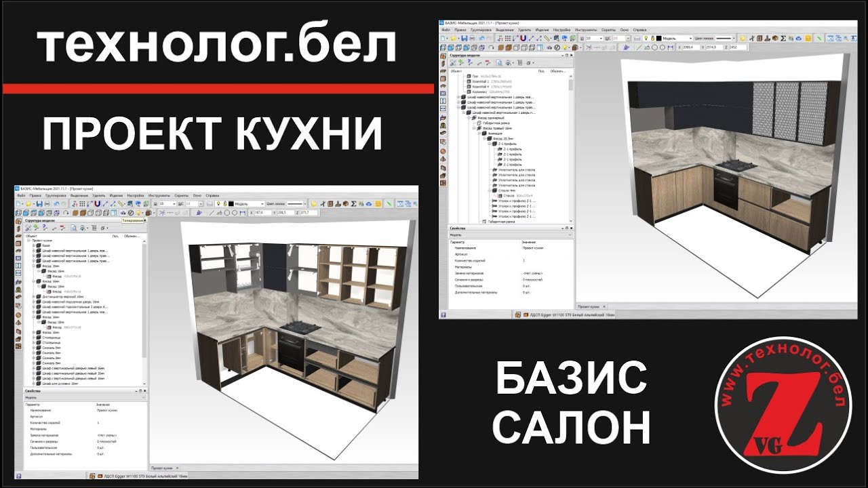The width and height of the screenshot is (868, 488).
Task: Close Проект кухни tab in right-hand window
Action: click(x=604, y=306)
